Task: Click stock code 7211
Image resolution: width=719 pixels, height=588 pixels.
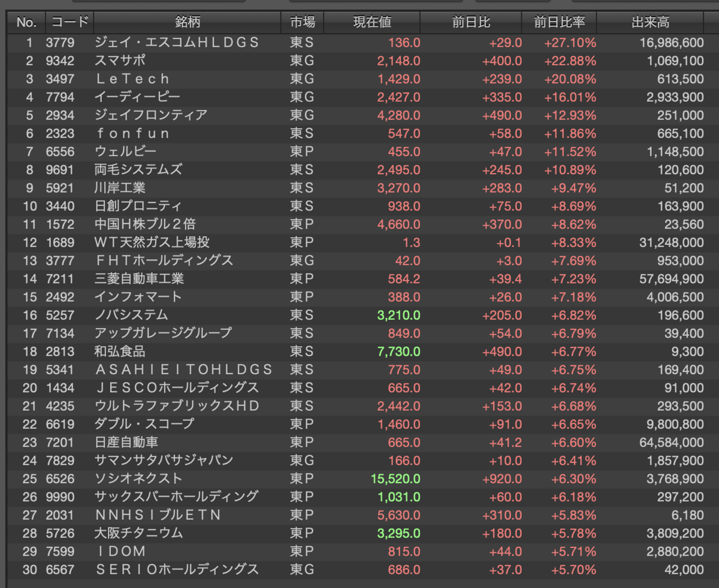Action: tap(60, 278)
